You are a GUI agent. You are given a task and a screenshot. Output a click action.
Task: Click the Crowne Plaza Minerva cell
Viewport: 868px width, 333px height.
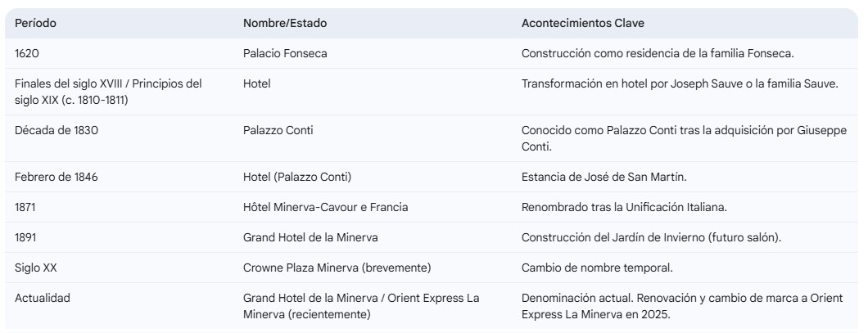337,268
